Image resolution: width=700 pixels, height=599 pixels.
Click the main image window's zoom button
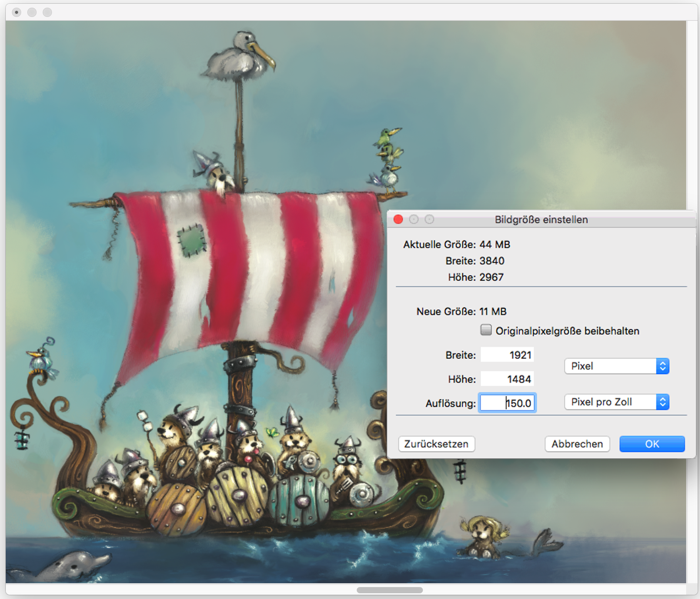click(47, 12)
